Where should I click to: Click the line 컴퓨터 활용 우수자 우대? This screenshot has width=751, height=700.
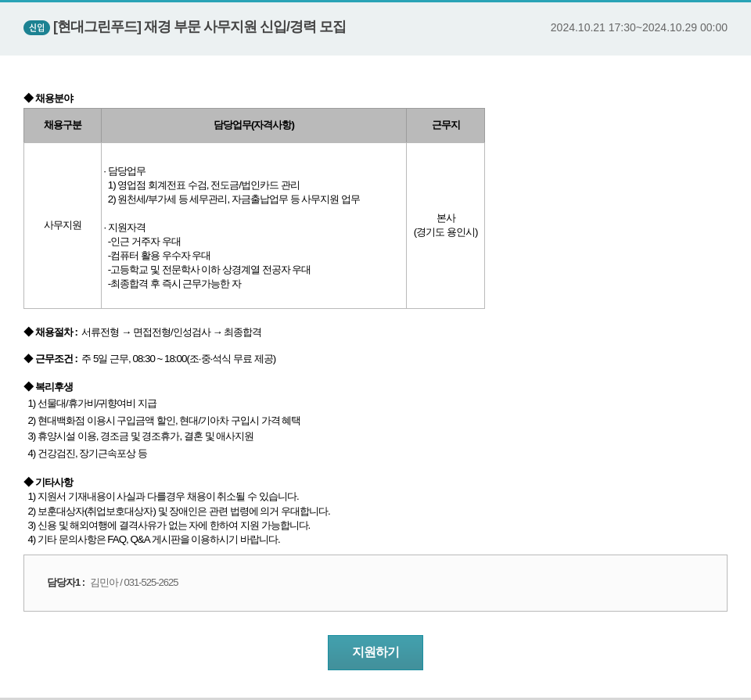pos(159,256)
